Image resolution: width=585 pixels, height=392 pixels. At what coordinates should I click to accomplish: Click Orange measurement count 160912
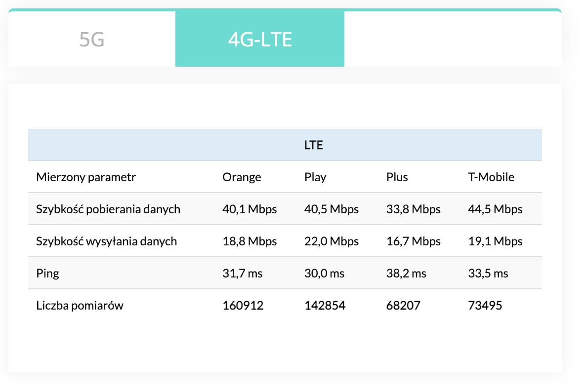point(243,306)
